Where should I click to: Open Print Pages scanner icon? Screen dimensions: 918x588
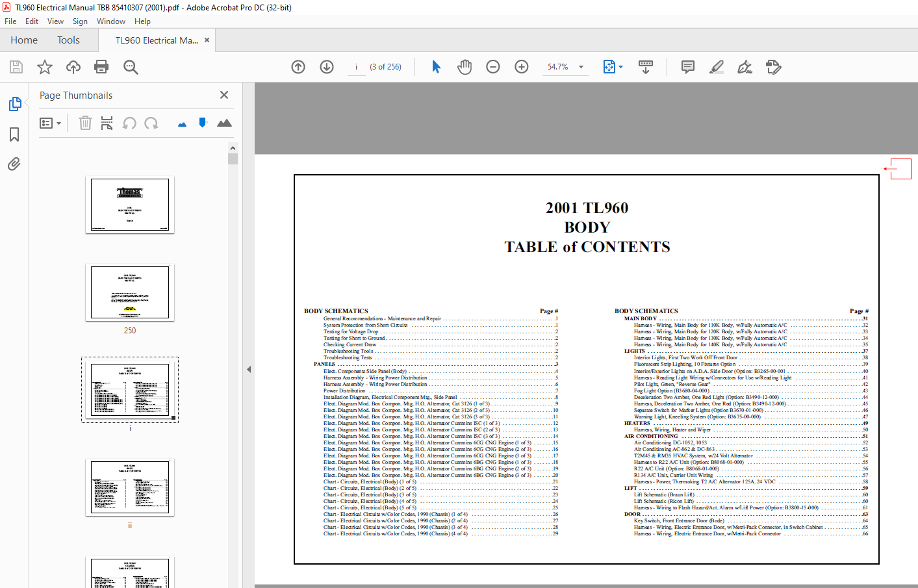107,123
